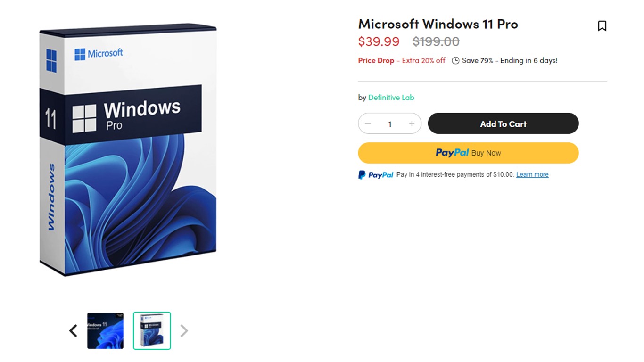Click the crossed-out $199.00 price
Image resolution: width=644 pixels, height=362 pixels.
pyautogui.click(x=436, y=41)
